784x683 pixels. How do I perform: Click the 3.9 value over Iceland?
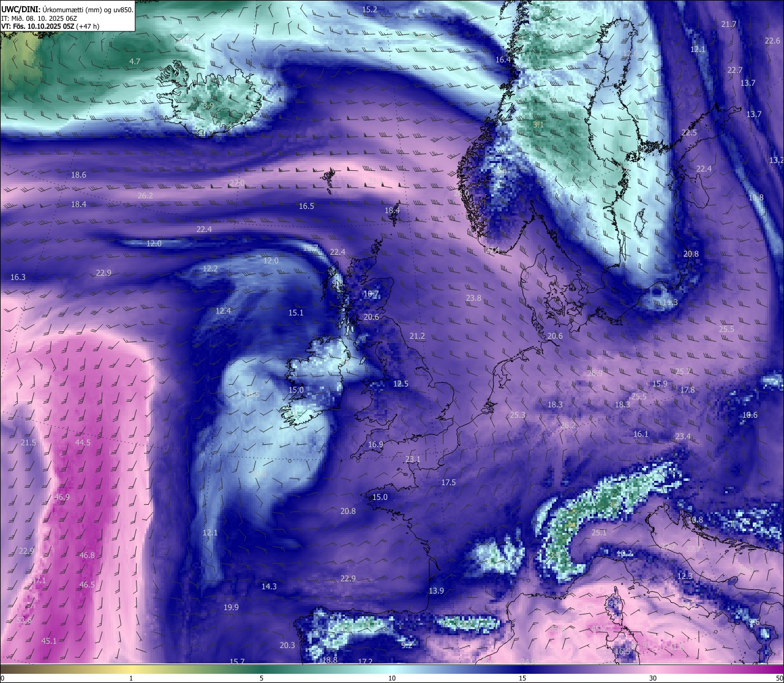tap(208, 105)
